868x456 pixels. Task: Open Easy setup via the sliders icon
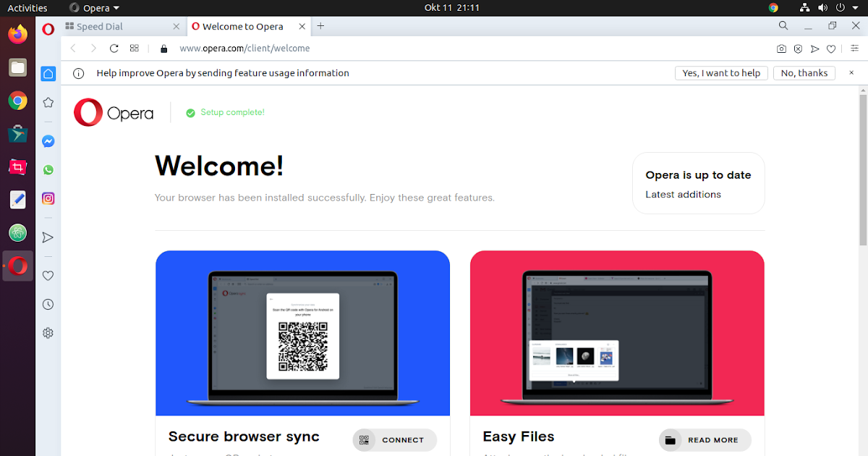coord(854,48)
